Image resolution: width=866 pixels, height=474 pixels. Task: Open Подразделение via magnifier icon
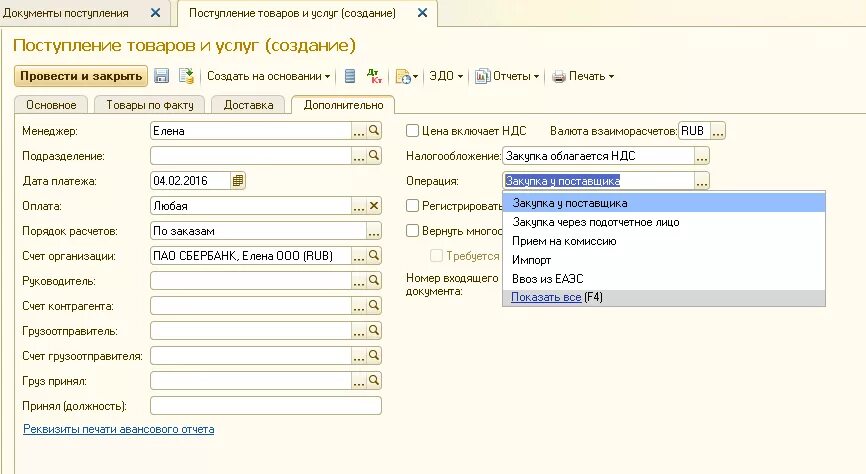point(374,156)
